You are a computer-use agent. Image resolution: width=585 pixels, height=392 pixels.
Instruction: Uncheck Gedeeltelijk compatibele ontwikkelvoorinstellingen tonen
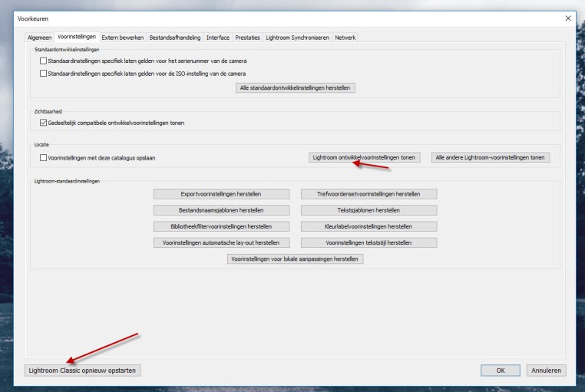tap(43, 123)
